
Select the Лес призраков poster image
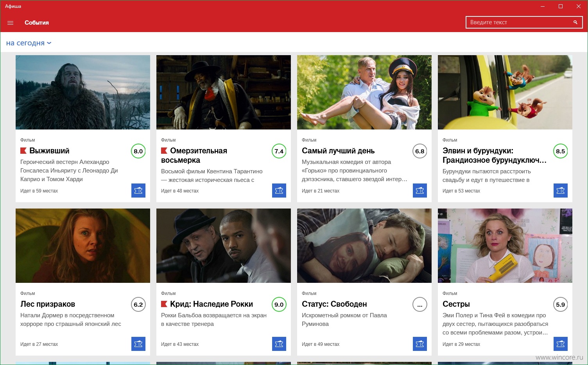(83, 246)
